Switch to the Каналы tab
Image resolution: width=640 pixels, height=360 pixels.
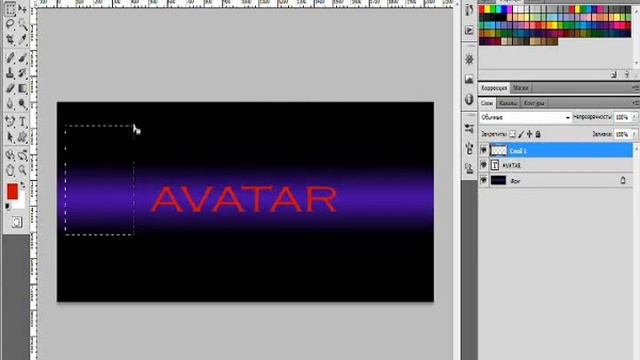coord(508,103)
